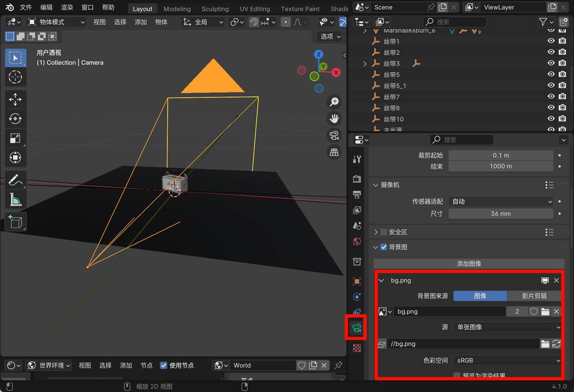Open the camera data properties tab

click(x=357, y=328)
